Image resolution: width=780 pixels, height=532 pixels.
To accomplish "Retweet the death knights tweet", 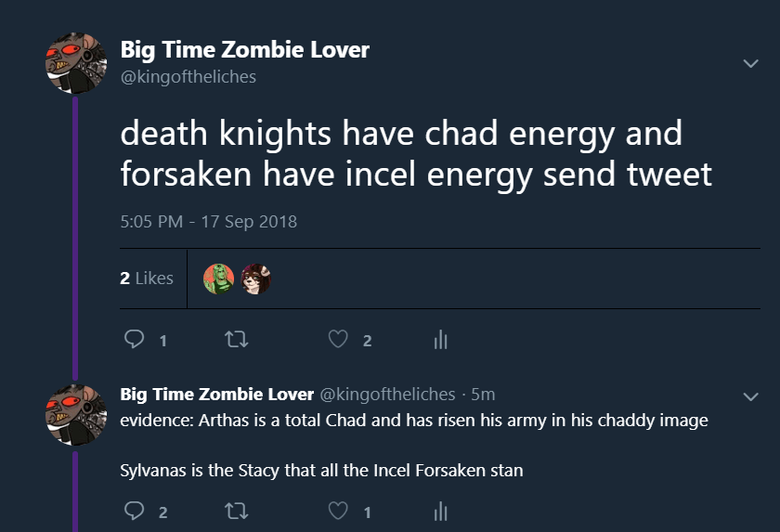I will click(237, 341).
